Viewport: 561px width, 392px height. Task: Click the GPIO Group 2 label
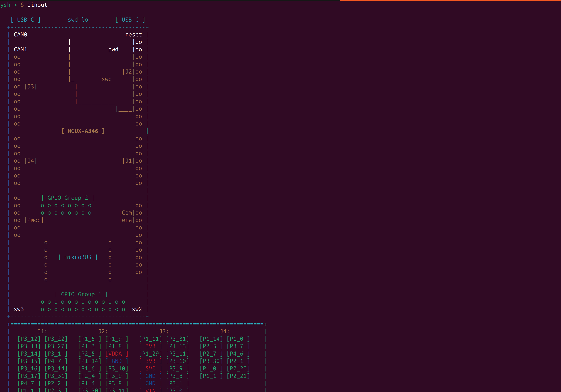(68, 198)
